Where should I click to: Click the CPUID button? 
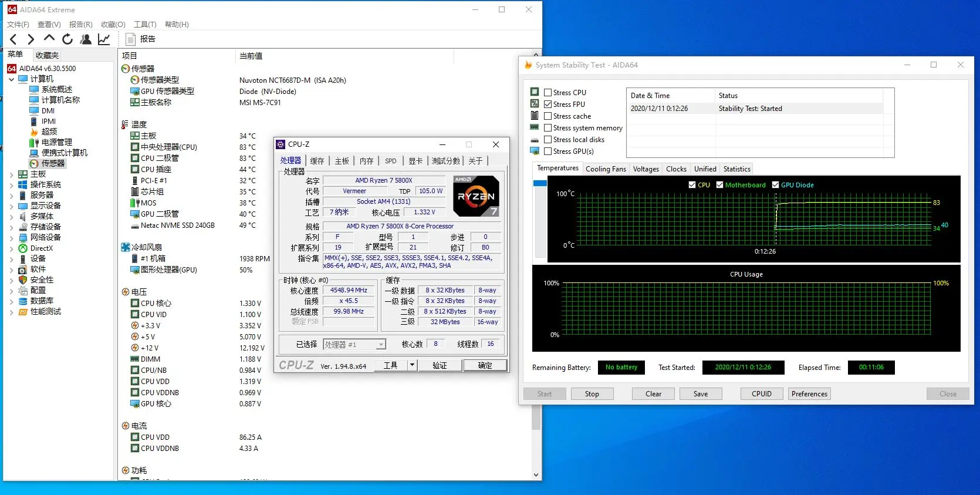(x=762, y=394)
